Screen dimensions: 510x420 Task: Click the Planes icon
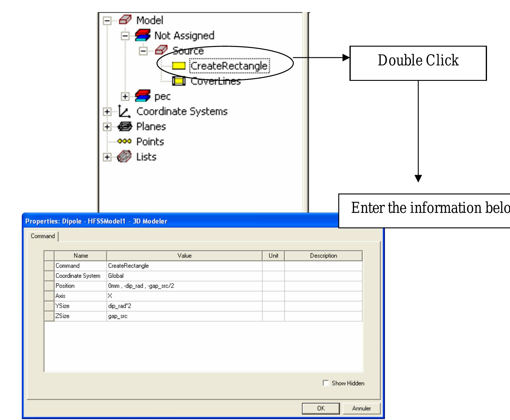pos(124,127)
